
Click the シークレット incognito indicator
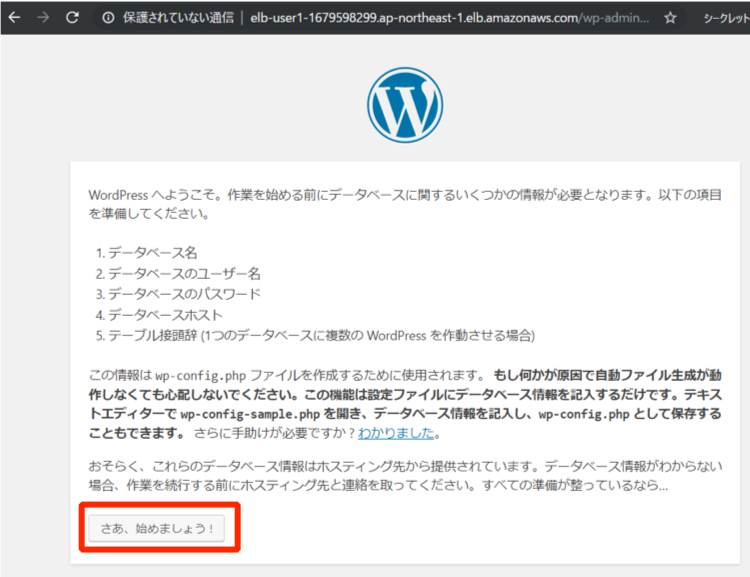[x=726, y=18]
